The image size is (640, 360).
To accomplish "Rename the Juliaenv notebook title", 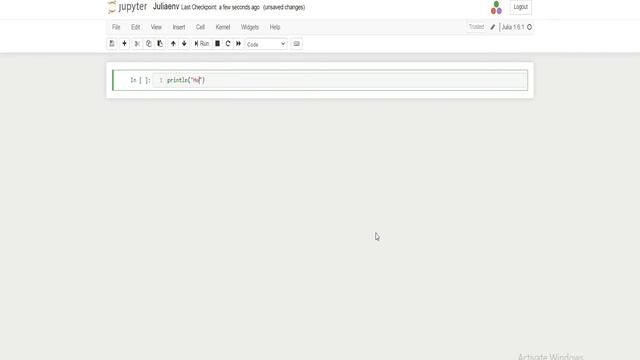I will point(166,7).
